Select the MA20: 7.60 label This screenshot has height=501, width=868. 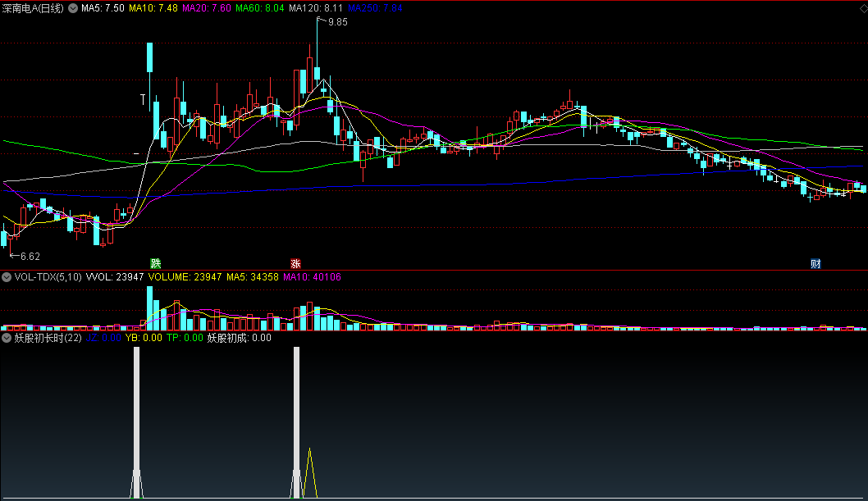tap(207, 8)
